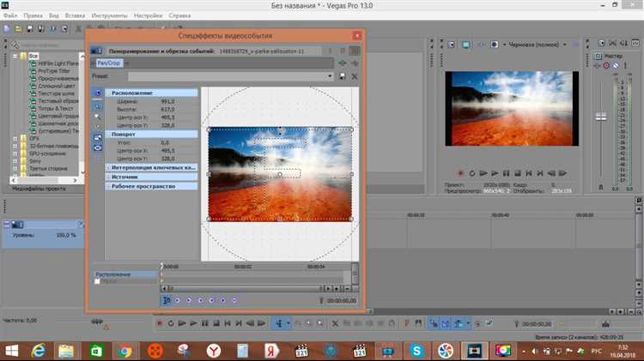Open Skype from the Windows taskbar
644x361 pixels.
(x=416, y=351)
